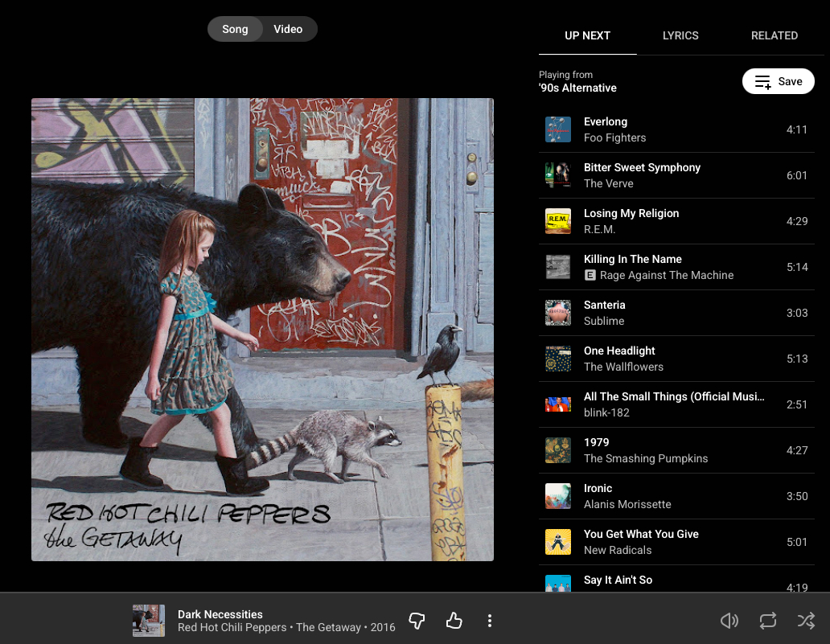Click the Losing My Religion R.E.M. cover

click(x=557, y=221)
